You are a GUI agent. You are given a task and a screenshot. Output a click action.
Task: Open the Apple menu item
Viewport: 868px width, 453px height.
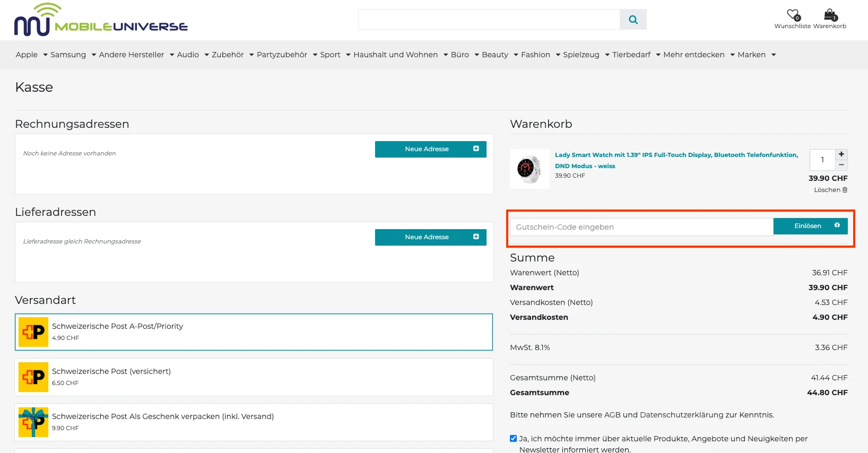(27, 55)
